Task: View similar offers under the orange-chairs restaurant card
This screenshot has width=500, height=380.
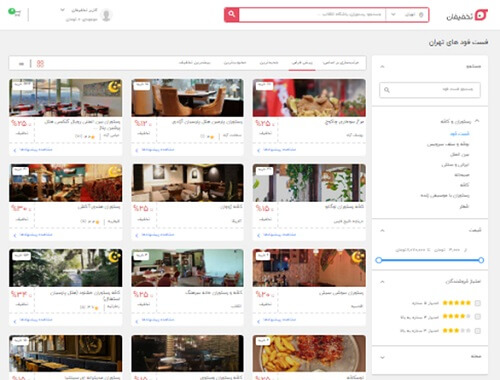Action: 155,150
